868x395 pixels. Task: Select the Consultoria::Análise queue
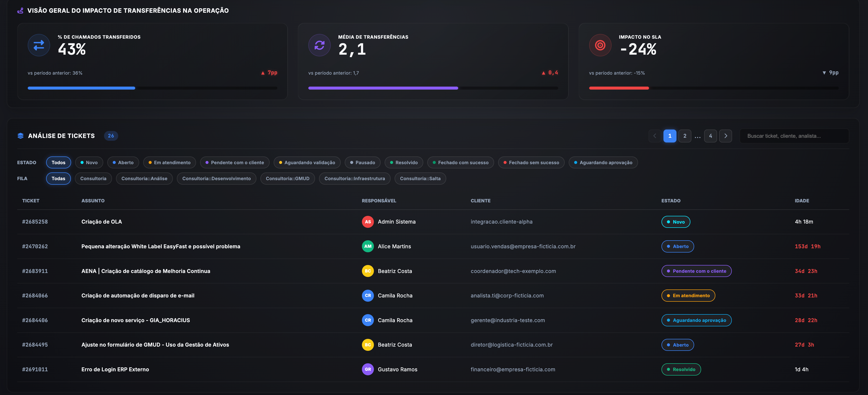coord(144,179)
